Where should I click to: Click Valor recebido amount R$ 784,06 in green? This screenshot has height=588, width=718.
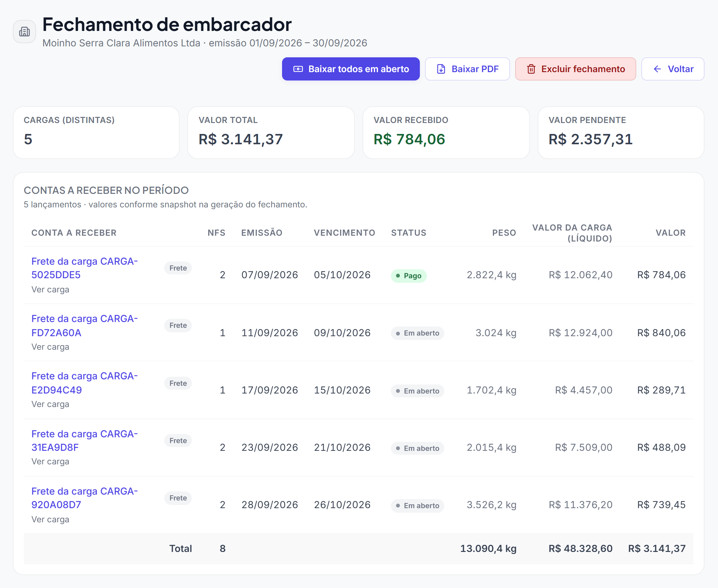point(409,139)
